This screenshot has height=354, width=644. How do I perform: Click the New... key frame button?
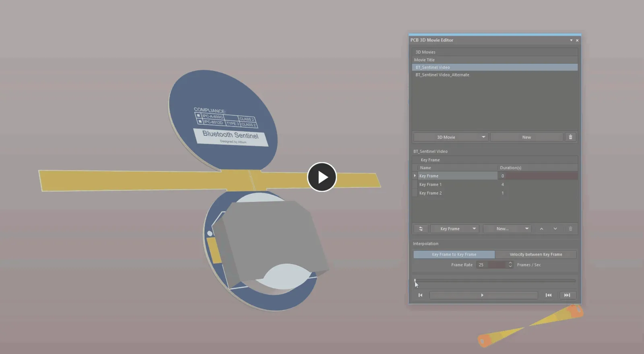point(502,229)
